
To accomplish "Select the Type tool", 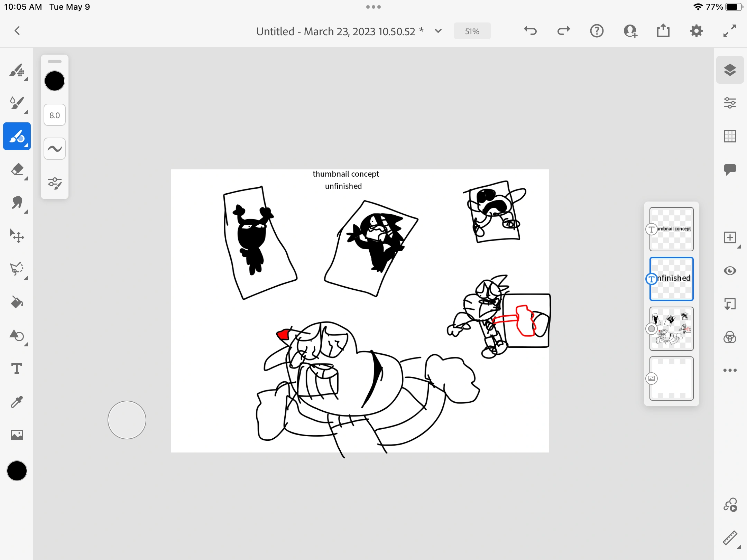I will 17,369.
